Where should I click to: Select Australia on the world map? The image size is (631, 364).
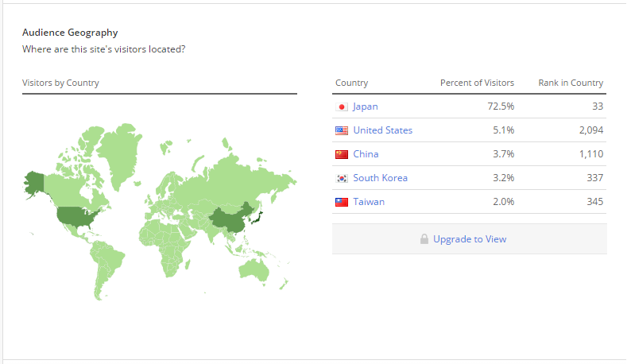254,269
